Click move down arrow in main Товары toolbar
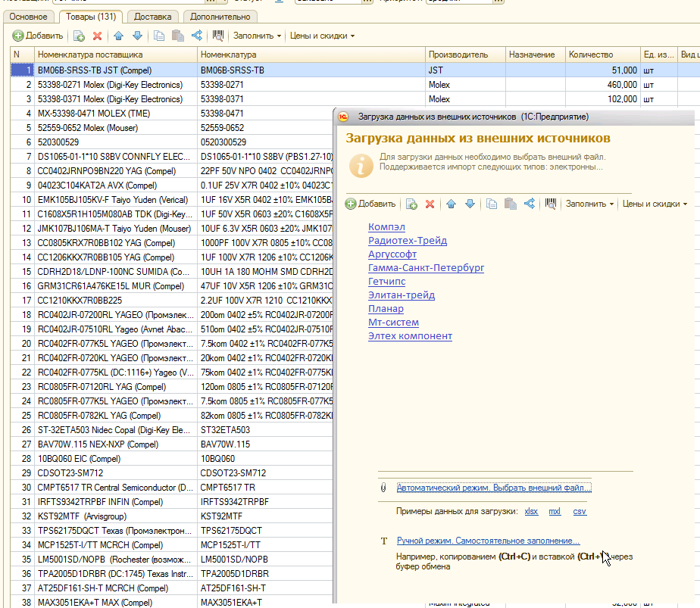 pos(137,36)
